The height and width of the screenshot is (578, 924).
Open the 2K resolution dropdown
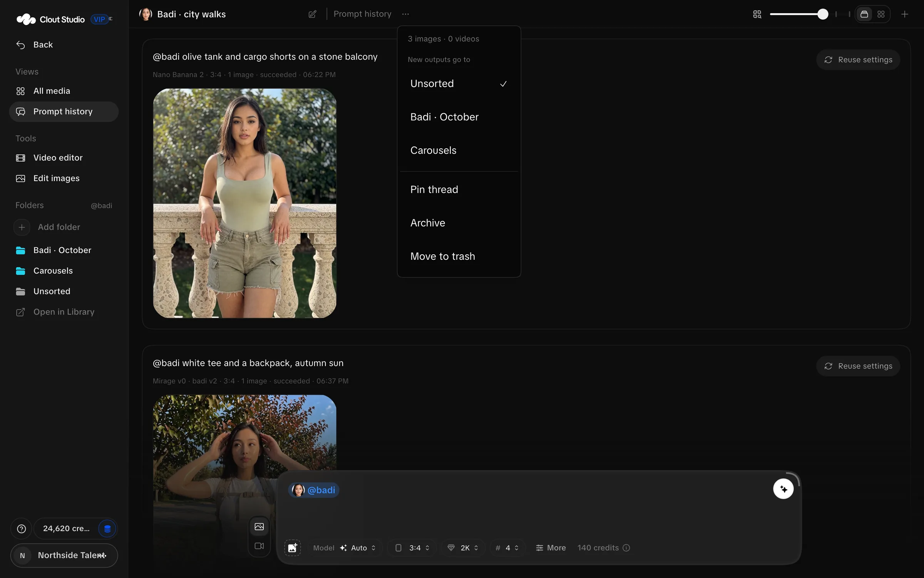point(462,548)
